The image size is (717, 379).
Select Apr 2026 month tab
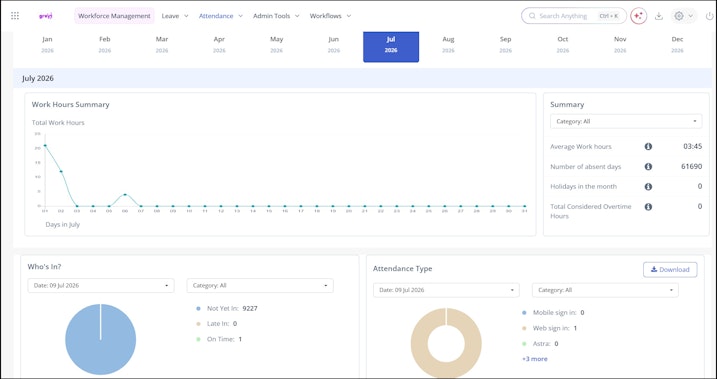219,44
